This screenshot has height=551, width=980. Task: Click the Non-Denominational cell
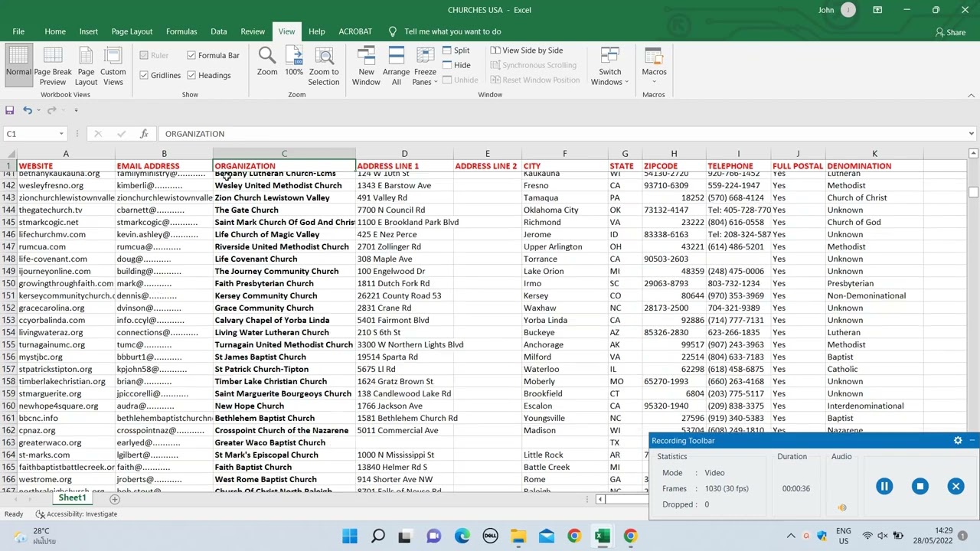tap(874, 295)
